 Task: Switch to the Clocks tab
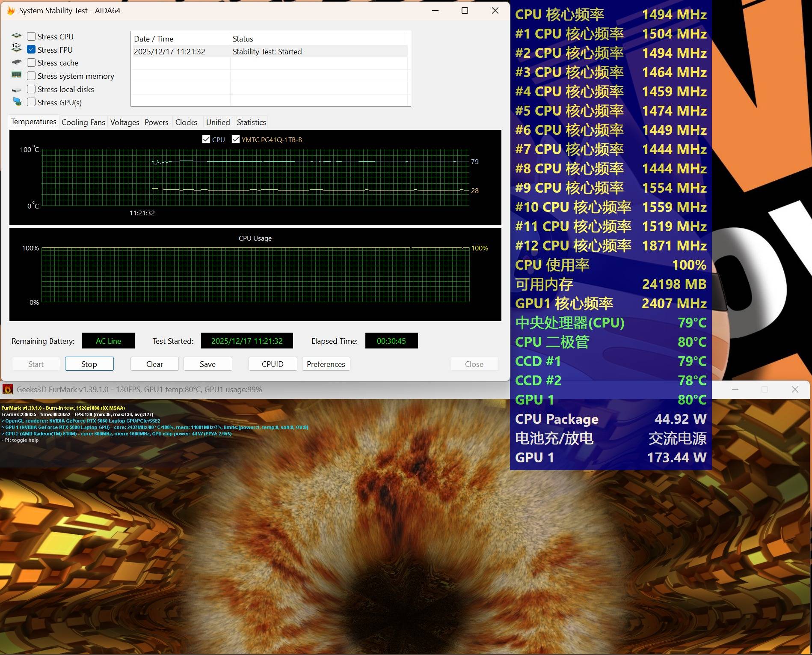[x=186, y=122]
